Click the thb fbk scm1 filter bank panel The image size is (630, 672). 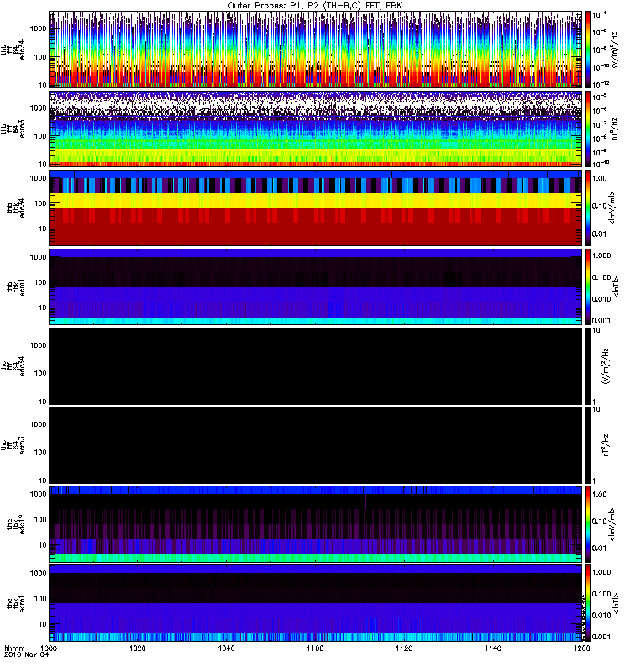pos(316,286)
